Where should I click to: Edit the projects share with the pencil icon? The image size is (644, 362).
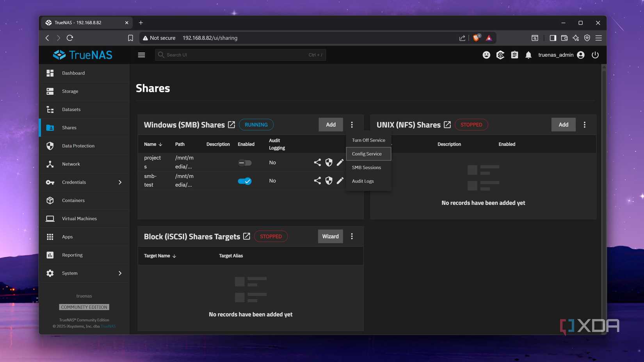tap(340, 162)
